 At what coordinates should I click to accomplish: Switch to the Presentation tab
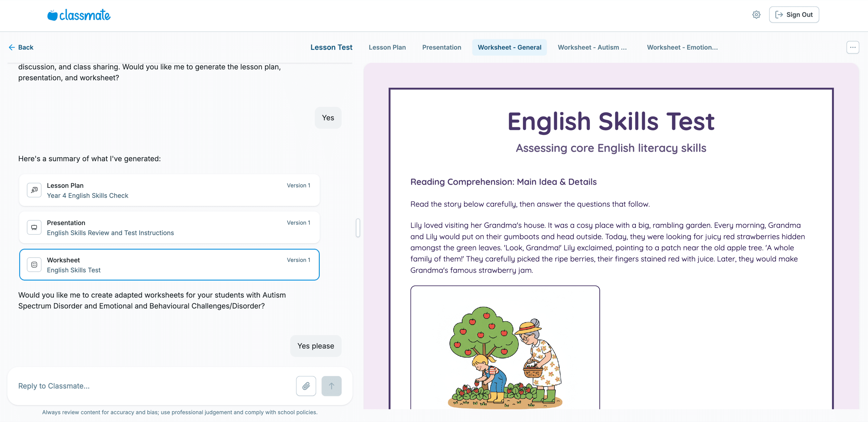pyautogui.click(x=442, y=47)
